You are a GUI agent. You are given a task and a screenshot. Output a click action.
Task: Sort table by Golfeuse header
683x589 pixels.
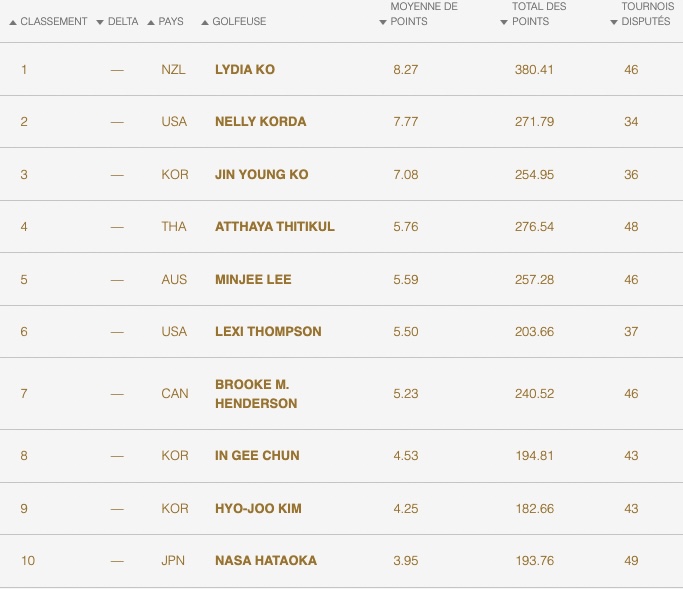[x=239, y=21]
